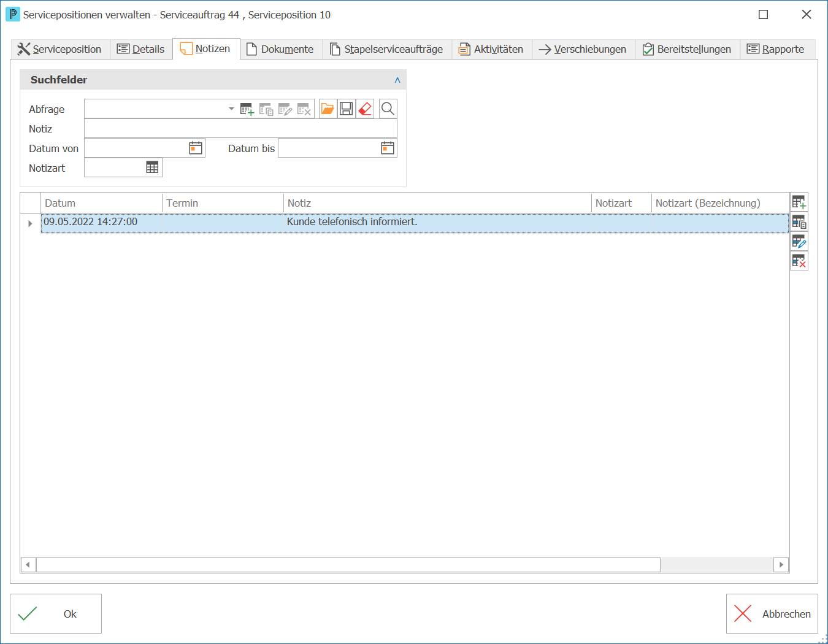Image resolution: width=828 pixels, height=644 pixels.
Task: Click into the Notiz search field
Action: pyautogui.click(x=240, y=128)
